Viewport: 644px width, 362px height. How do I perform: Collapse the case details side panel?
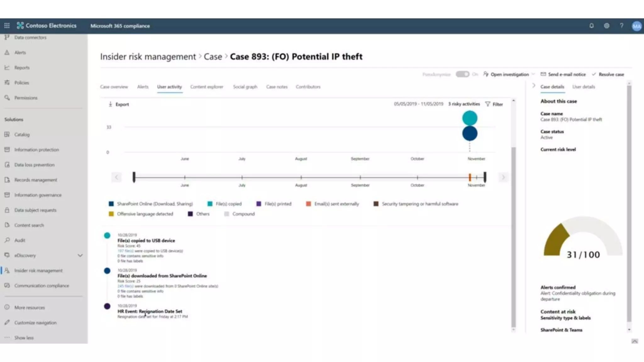click(x=534, y=86)
